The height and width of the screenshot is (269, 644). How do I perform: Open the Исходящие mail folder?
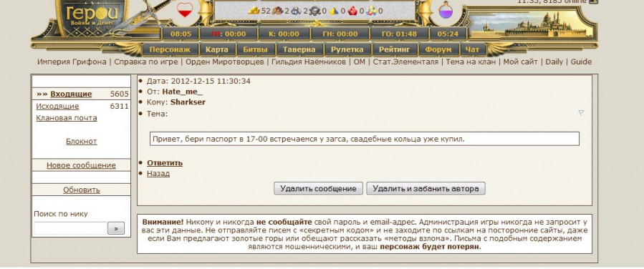[57, 107]
